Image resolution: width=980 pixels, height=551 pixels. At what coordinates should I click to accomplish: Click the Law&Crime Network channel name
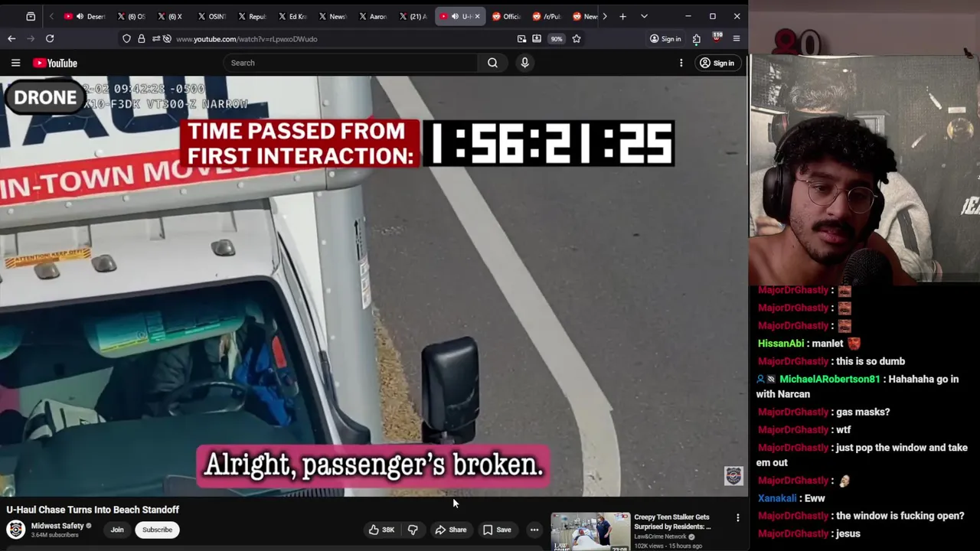coord(660,536)
